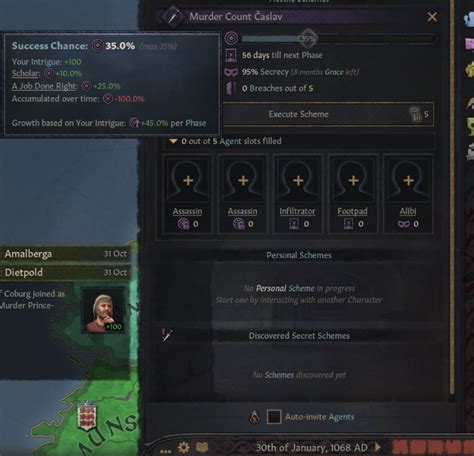
Task: Open the Scholar link in tooltip
Action: 26,73
